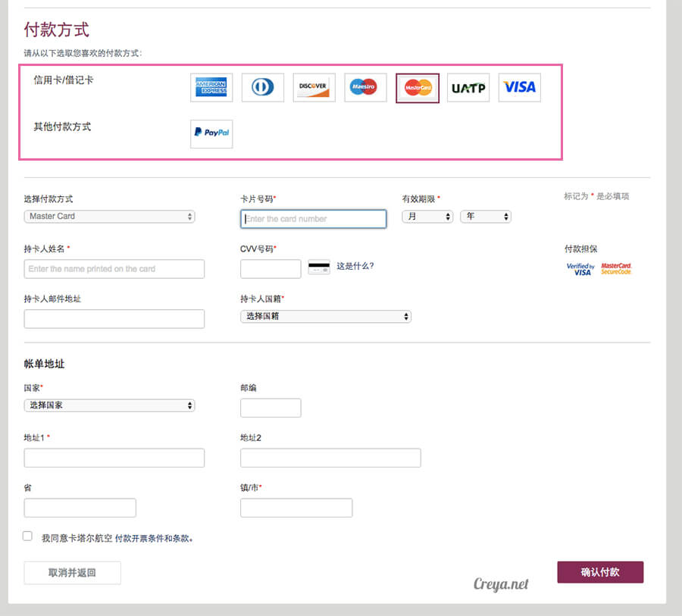Pick the Discover card icon
Viewport: 682px width, 616px height.
tap(314, 87)
